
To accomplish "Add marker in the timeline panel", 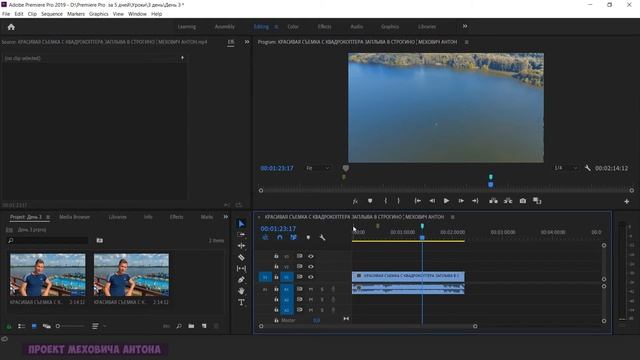I will [x=308, y=237].
